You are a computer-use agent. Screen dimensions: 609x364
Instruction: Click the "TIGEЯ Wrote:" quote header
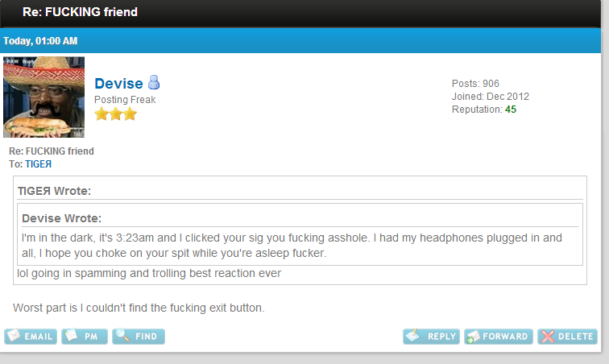54,191
